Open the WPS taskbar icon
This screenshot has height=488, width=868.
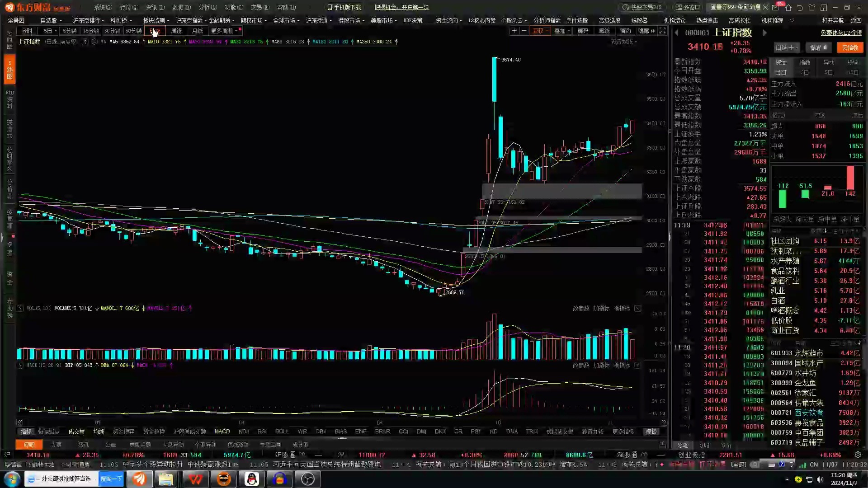(x=195, y=479)
